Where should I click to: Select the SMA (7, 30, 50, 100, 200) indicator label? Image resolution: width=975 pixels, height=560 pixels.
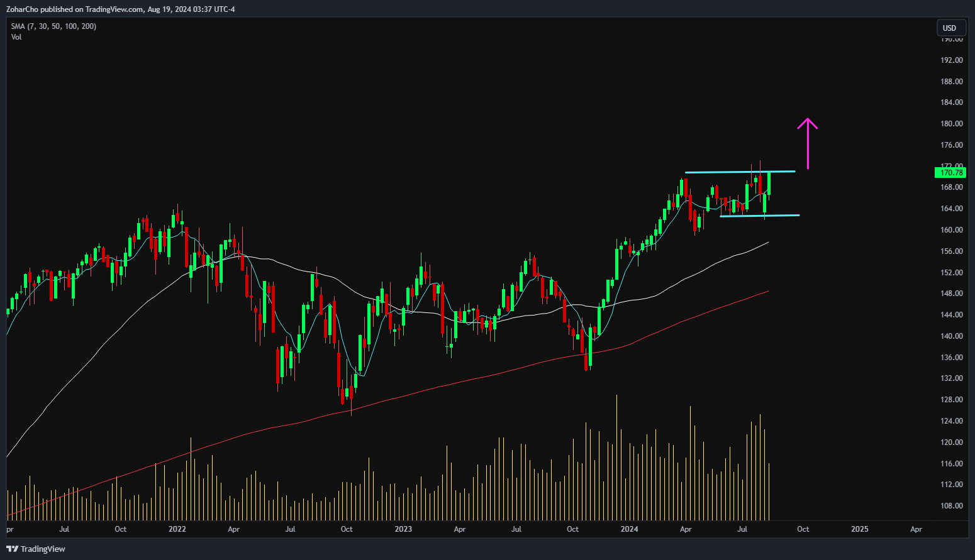54,26
